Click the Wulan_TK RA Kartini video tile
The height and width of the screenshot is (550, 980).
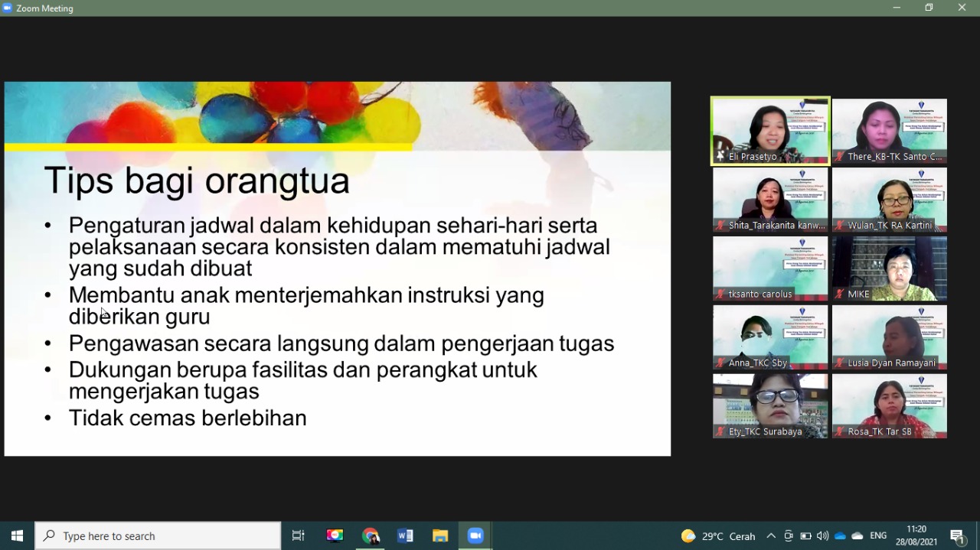890,199
